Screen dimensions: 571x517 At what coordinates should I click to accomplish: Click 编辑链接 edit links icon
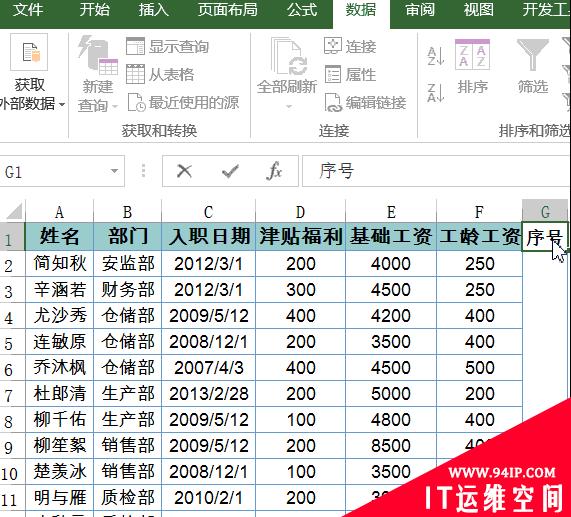(x=333, y=103)
